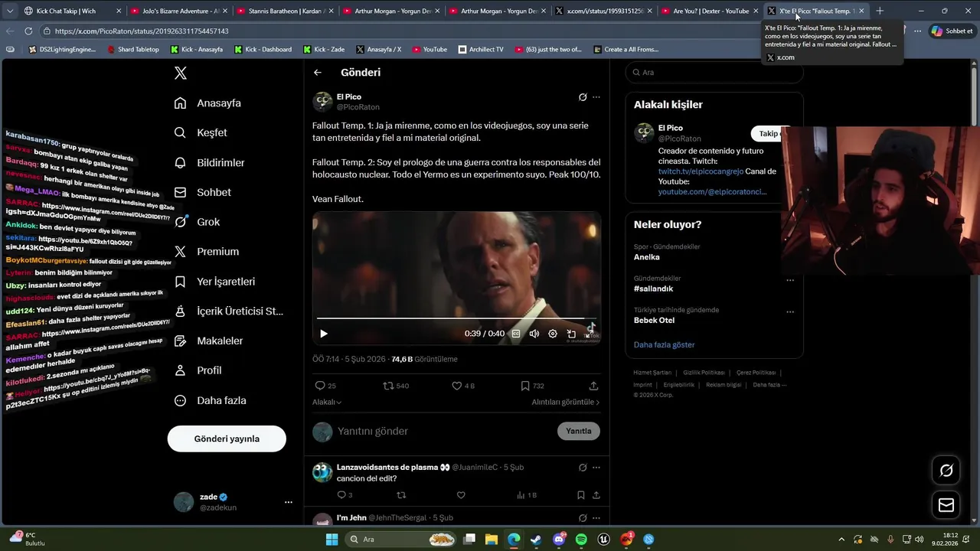Switch to Are You? Dexter YouTube tab
Viewport: 980px width, 551px height.
(x=710, y=11)
